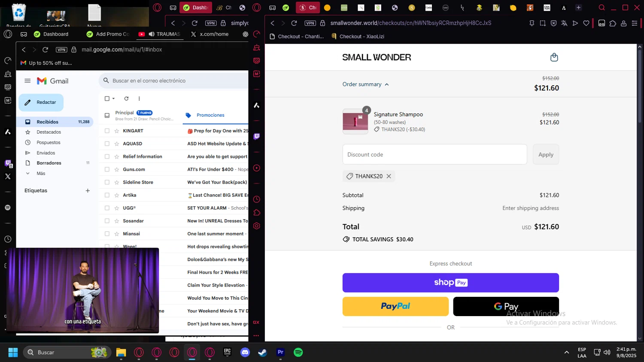Star the Relief Information email
This screenshot has height=362, width=644.
(116, 157)
